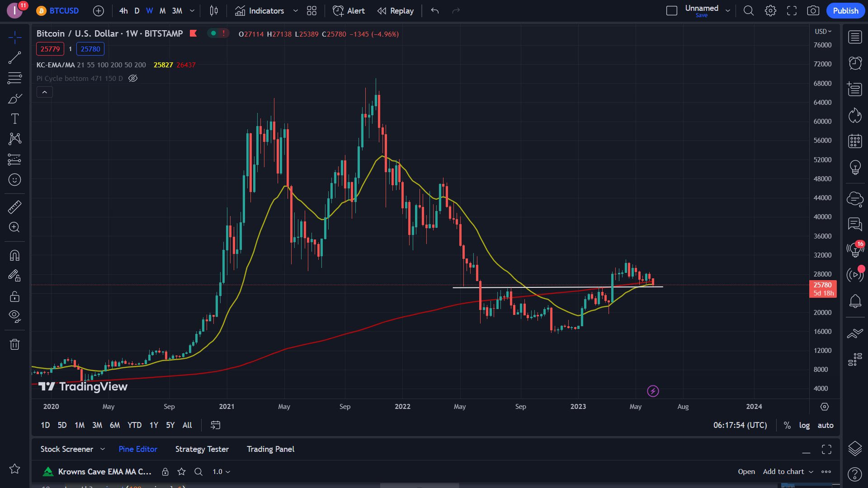Click the 25780 buy price button
868x488 pixels.
pos(90,49)
